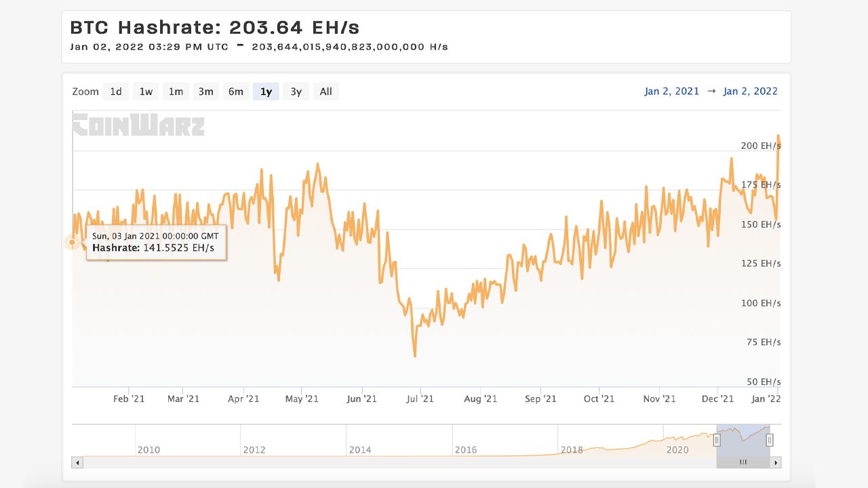Screen dimensions: 868x488
Task: Choose the 6m zoom option
Action: click(x=235, y=91)
